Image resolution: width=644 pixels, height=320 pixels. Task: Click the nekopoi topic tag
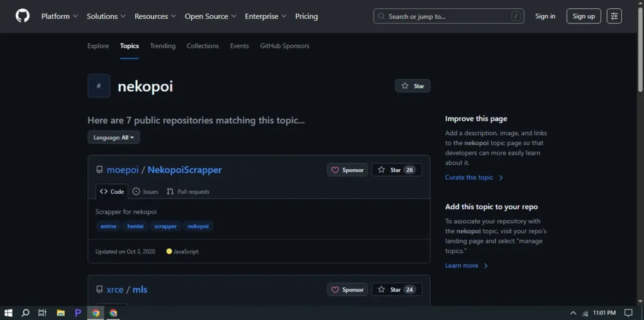[198, 226]
